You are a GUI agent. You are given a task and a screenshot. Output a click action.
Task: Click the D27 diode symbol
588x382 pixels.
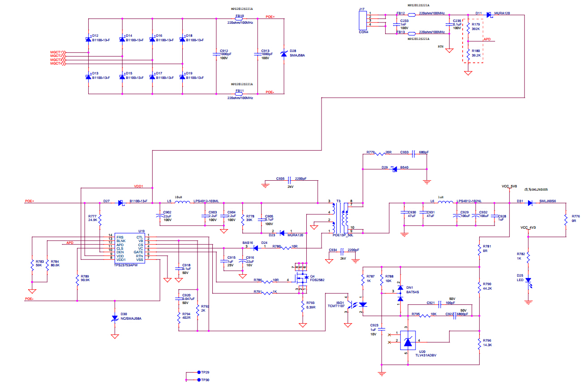point(121,203)
